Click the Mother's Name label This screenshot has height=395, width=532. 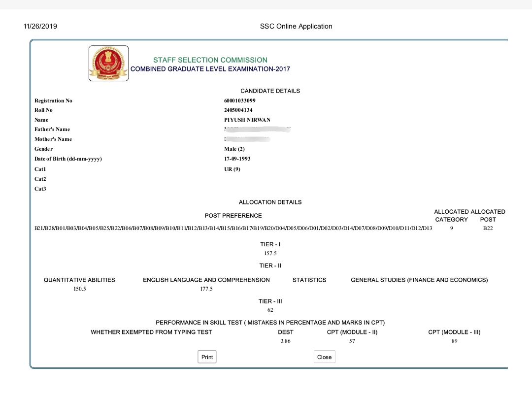tap(53, 139)
